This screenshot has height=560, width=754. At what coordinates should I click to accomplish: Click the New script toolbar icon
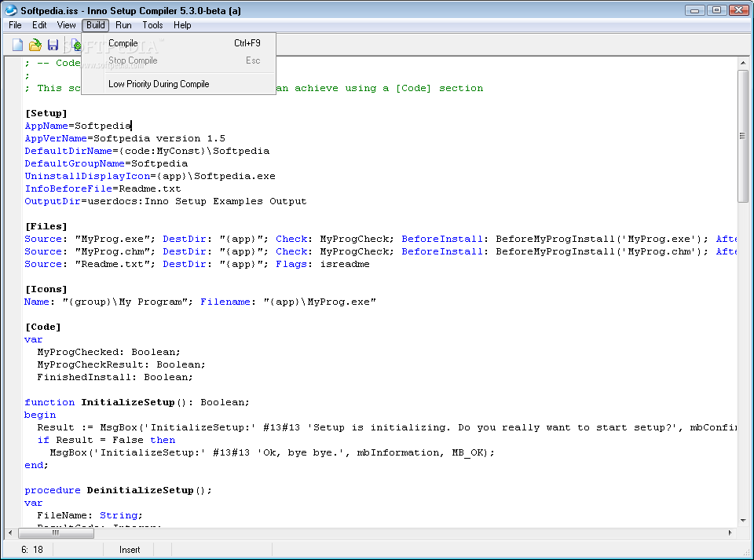(x=17, y=45)
